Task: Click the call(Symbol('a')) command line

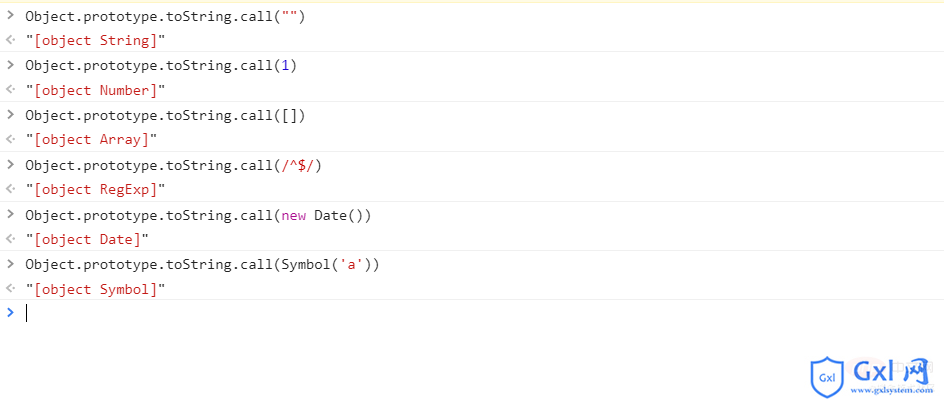Action: [202, 264]
